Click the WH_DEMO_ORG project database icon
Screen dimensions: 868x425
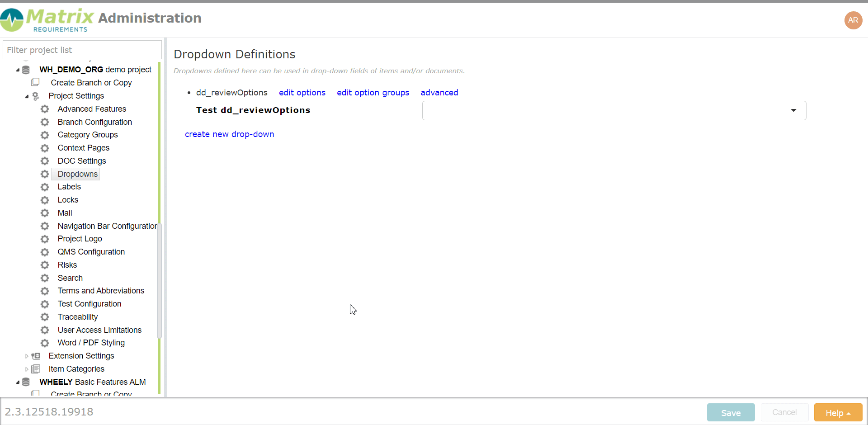pos(26,70)
